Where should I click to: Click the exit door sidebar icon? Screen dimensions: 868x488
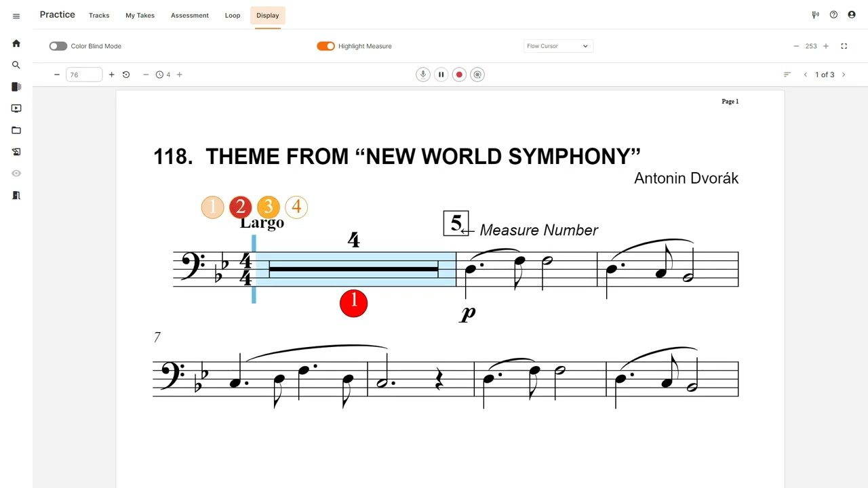coord(16,195)
